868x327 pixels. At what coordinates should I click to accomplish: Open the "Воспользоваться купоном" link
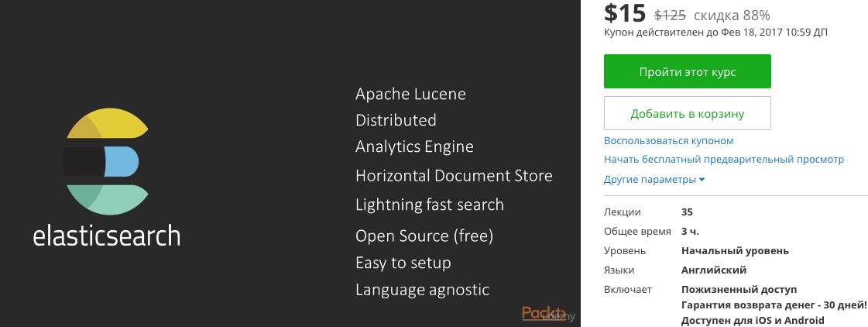click(x=668, y=141)
